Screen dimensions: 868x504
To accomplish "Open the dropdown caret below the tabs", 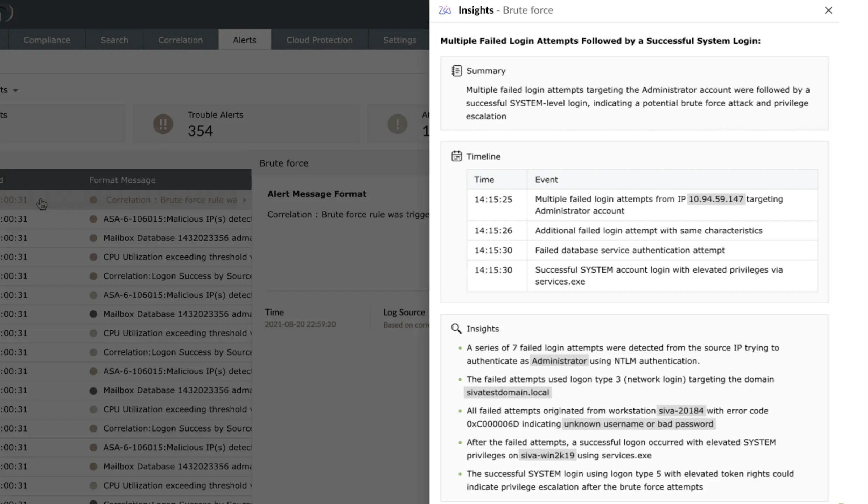I will (x=15, y=90).
